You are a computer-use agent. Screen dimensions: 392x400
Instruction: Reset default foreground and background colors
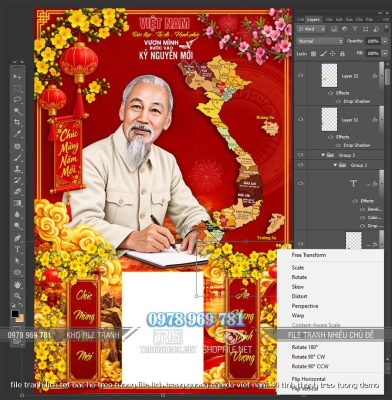(13, 305)
